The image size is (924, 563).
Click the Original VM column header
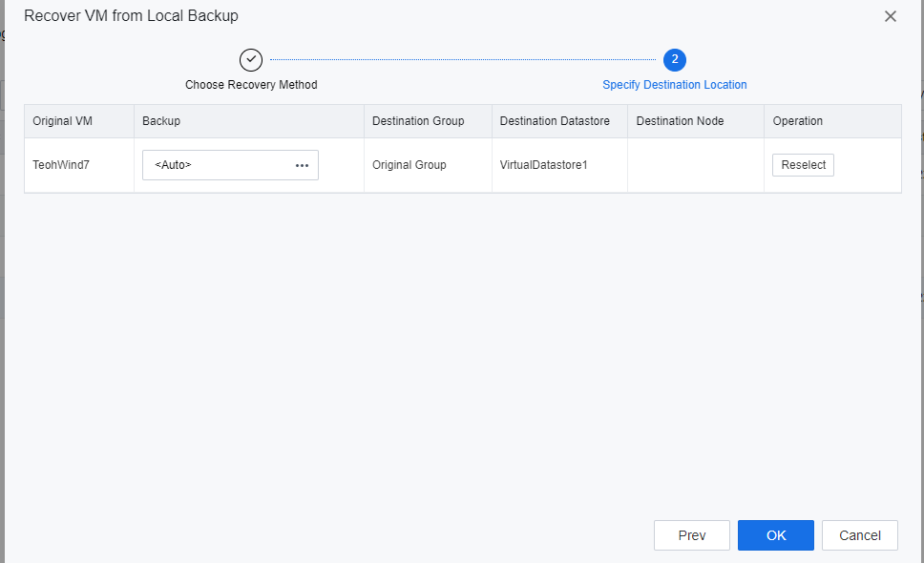pos(62,121)
